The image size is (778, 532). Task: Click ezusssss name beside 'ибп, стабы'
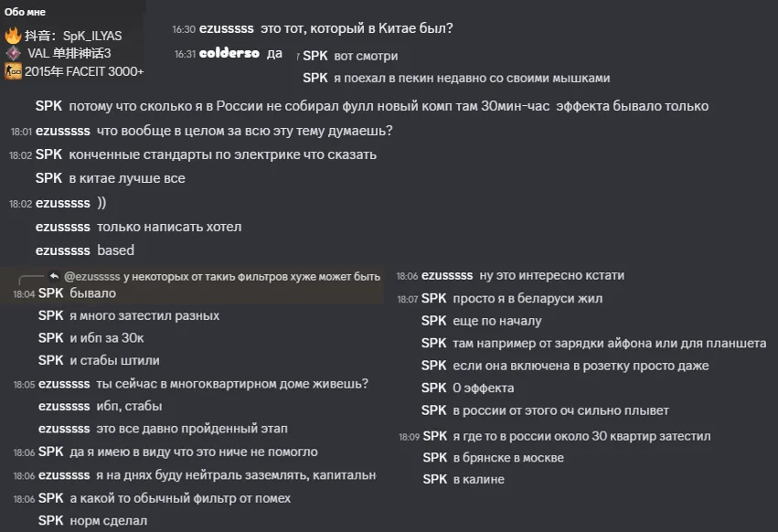[x=64, y=406]
